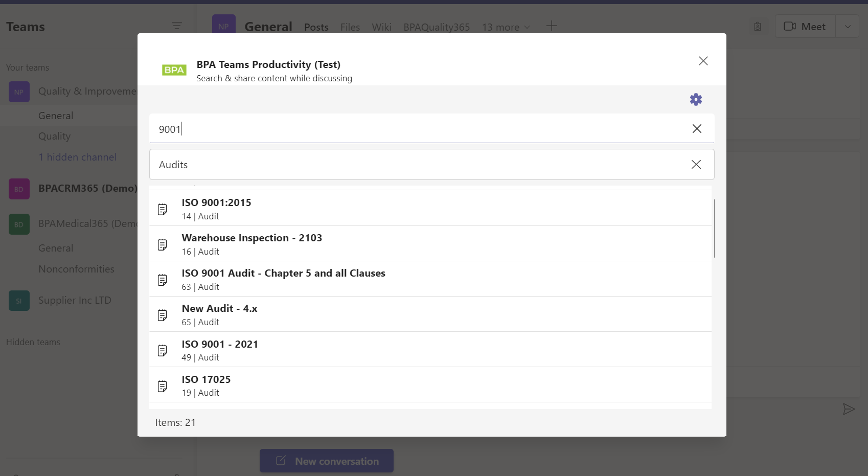Screen dimensions: 868x476
Task: Click document icon beside New Audit - 4.x
Action: (163, 315)
